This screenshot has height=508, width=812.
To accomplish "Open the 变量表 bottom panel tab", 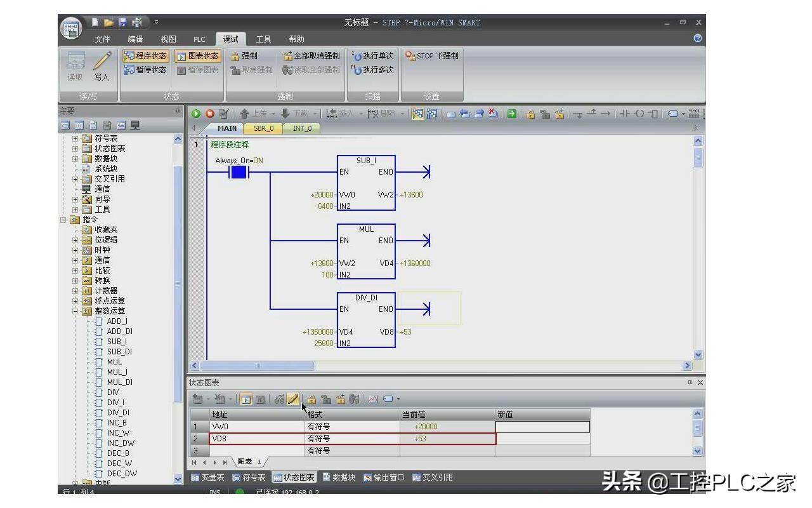I will (x=207, y=478).
